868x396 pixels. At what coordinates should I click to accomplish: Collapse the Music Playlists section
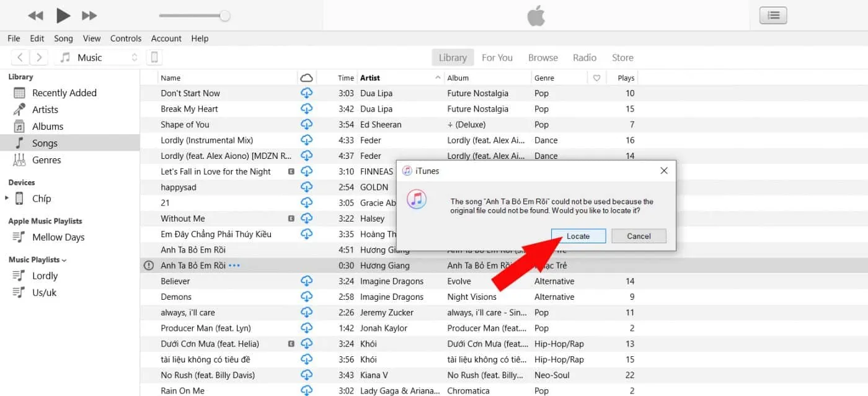pos(64,260)
